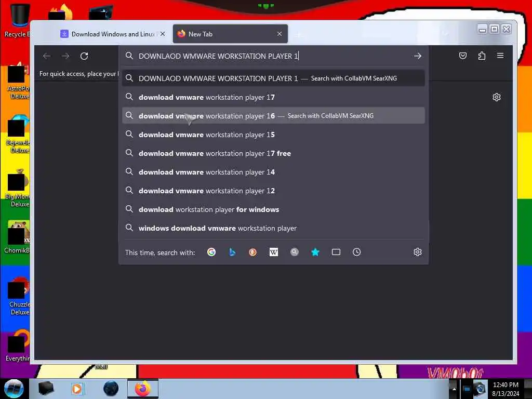Open search settings gear in dropdown

(418, 252)
